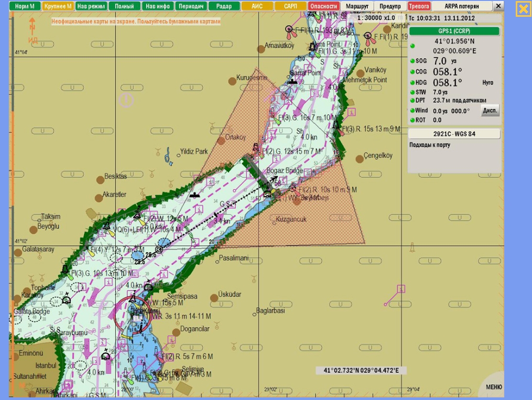
Task: Click the brown town marker at Besiktas
Action: [x=100, y=180]
